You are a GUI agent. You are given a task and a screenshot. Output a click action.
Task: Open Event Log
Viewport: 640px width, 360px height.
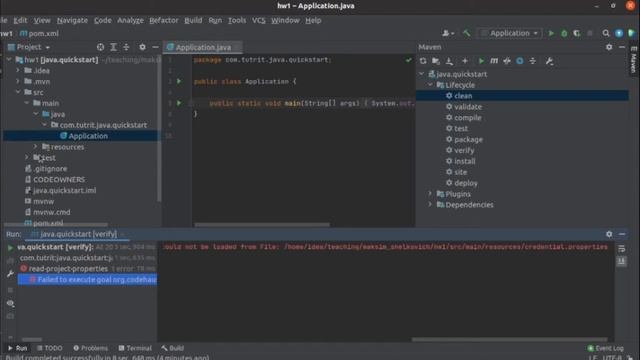click(606, 348)
